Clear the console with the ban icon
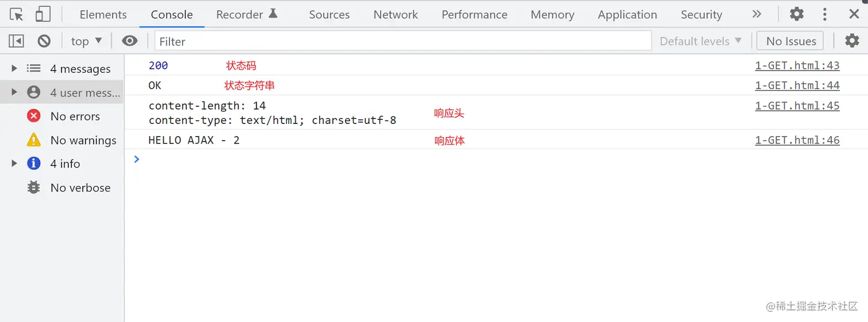This screenshot has height=322, width=868. [x=44, y=41]
